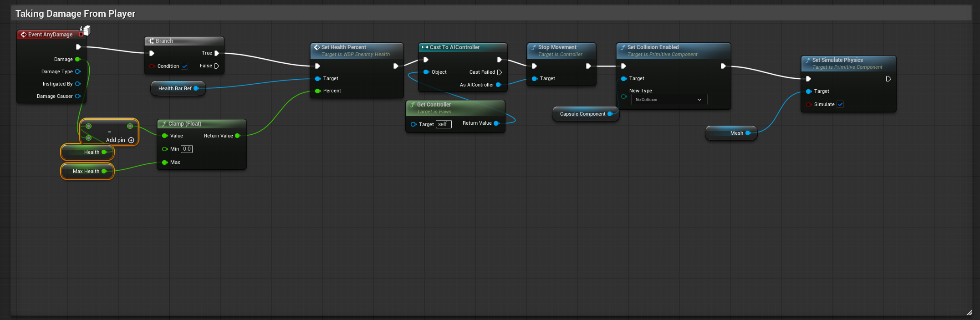Toggle the Simulate checkbox on Set Simulate Physics
The height and width of the screenshot is (320, 980).
pos(840,104)
